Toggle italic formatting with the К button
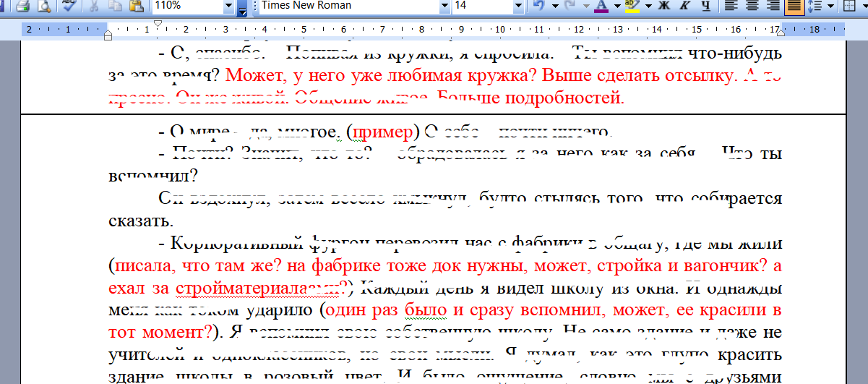This screenshot has height=384, width=868. click(683, 7)
